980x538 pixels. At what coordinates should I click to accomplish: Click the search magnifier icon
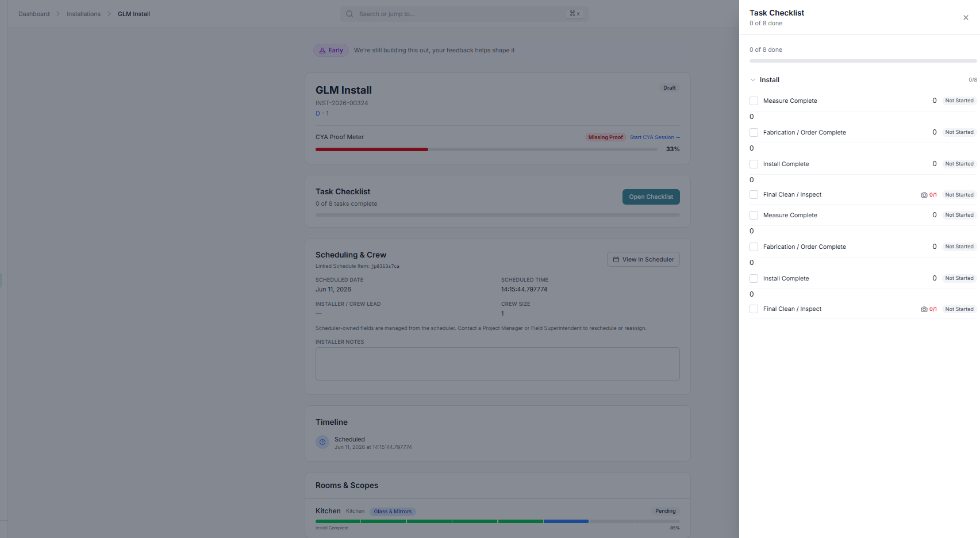[349, 14]
